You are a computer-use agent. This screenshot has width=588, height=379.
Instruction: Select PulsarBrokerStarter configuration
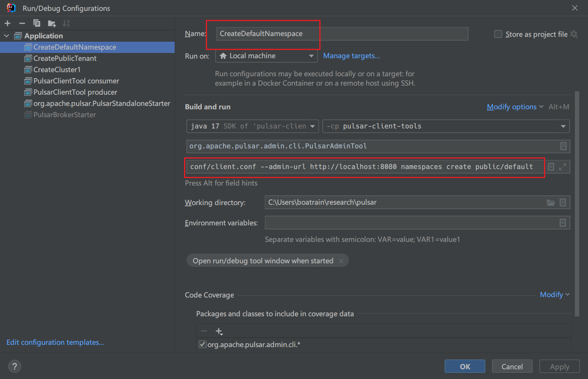coord(87,115)
